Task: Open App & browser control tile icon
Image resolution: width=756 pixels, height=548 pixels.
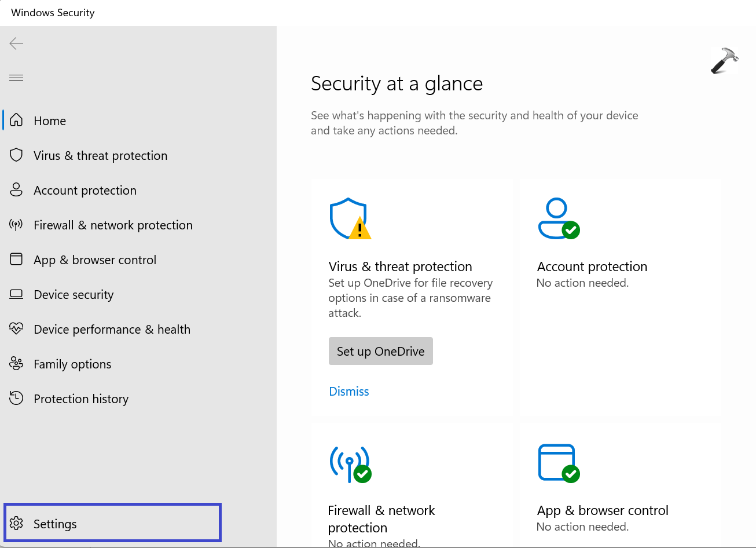Action: [558, 463]
